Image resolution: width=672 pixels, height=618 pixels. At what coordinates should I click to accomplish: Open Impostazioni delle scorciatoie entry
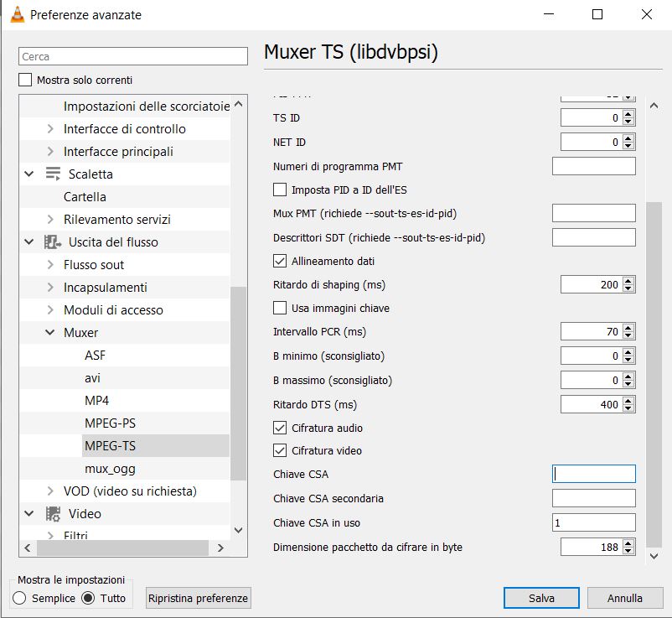tap(147, 106)
